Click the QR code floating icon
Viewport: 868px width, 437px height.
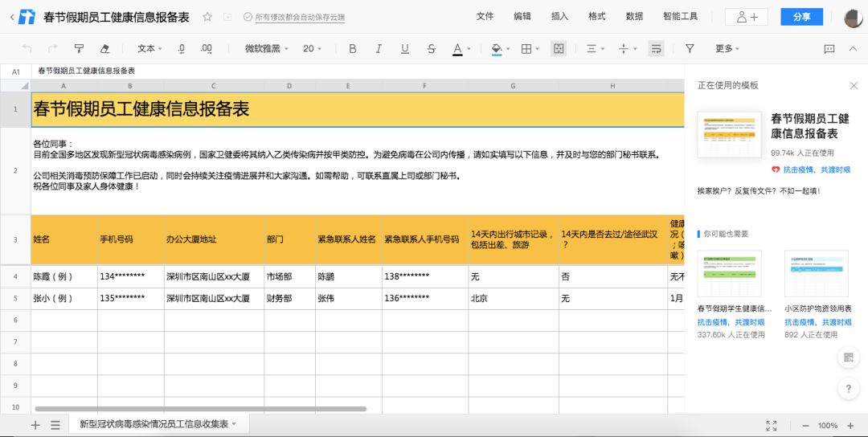pyautogui.click(x=848, y=358)
